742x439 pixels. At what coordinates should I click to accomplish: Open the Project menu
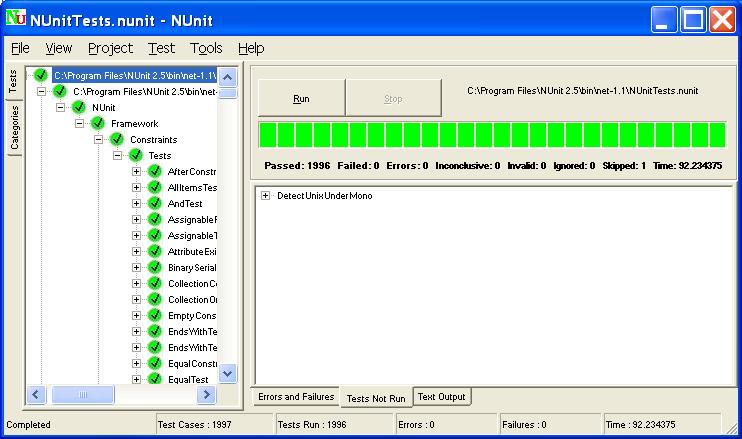pyautogui.click(x=110, y=48)
